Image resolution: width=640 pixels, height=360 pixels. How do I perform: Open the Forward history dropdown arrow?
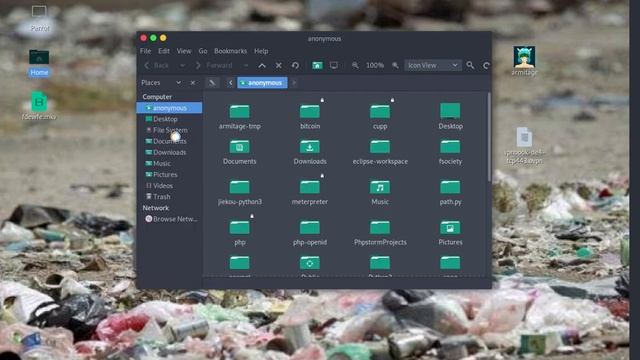click(245, 65)
